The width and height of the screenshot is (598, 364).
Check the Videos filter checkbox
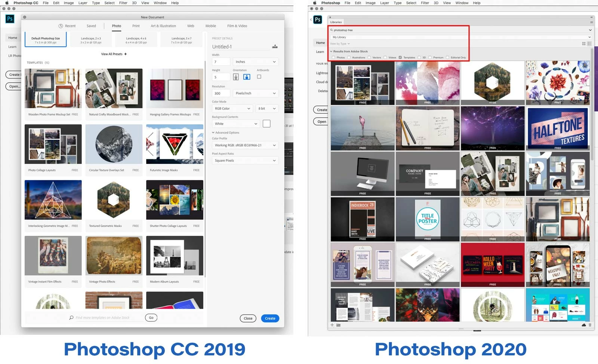click(385, 57)
